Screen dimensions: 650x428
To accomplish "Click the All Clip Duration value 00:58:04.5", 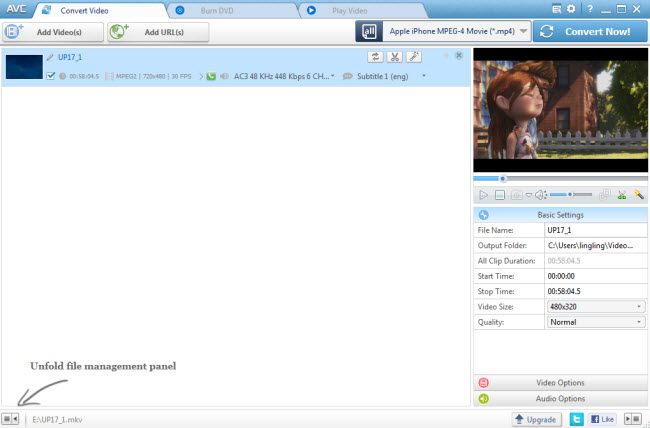I will click(x=564, y=261).
